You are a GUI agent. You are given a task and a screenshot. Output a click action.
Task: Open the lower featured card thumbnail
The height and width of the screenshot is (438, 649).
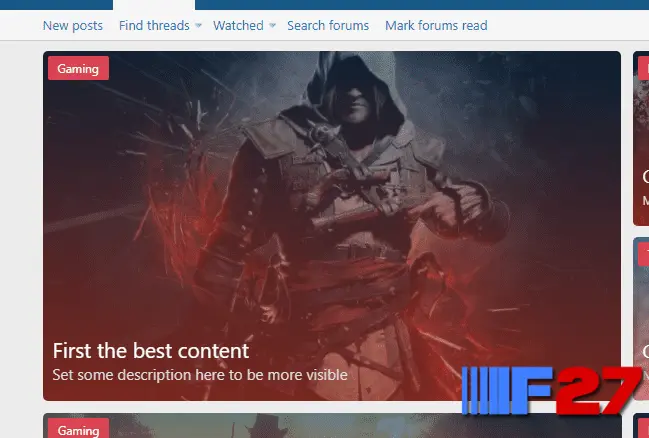point(330,427)
